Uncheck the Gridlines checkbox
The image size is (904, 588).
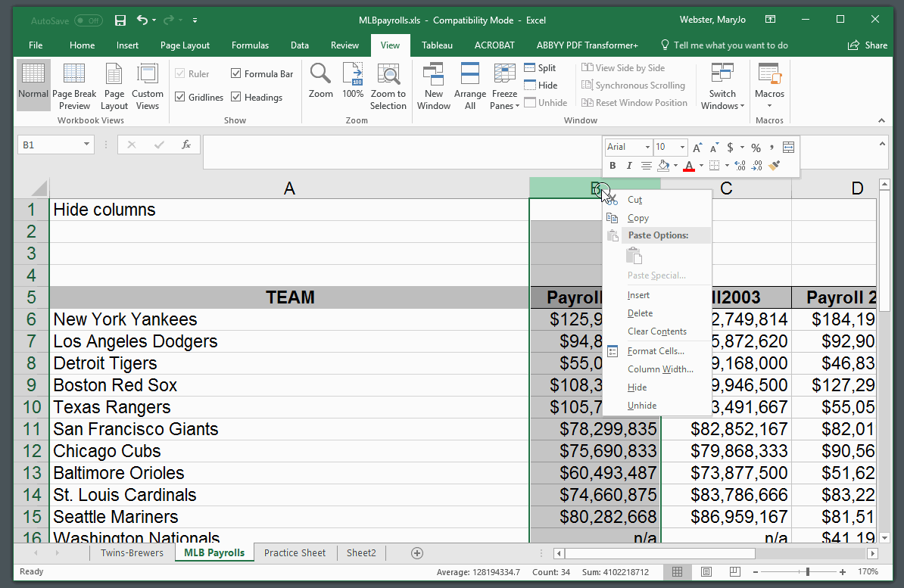pyautogui.click(x=180, y=97)
